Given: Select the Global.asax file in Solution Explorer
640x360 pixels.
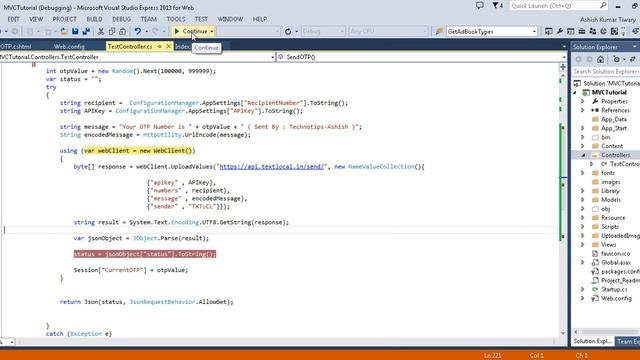Looking at the screenshot, I should pyautogui.click(x=616, y=262).
